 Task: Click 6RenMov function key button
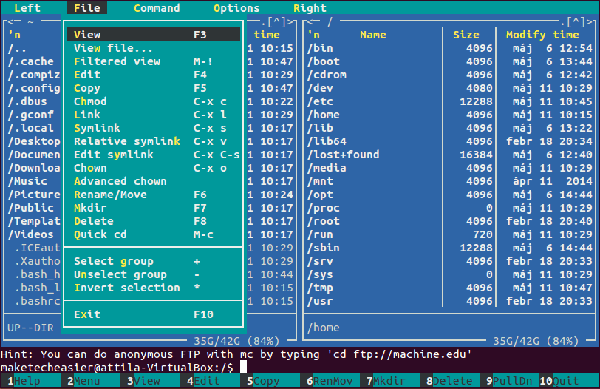tap(330, 381)
